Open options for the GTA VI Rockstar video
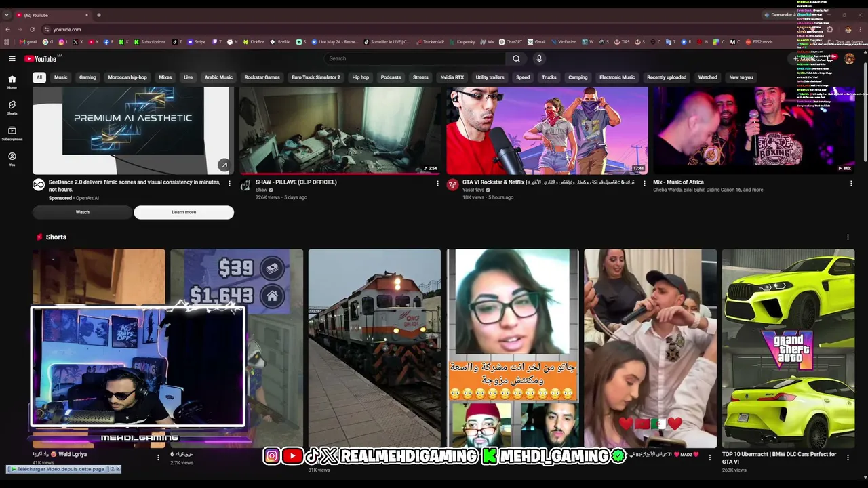The image size is (868, 488). [x=644, y=184]
